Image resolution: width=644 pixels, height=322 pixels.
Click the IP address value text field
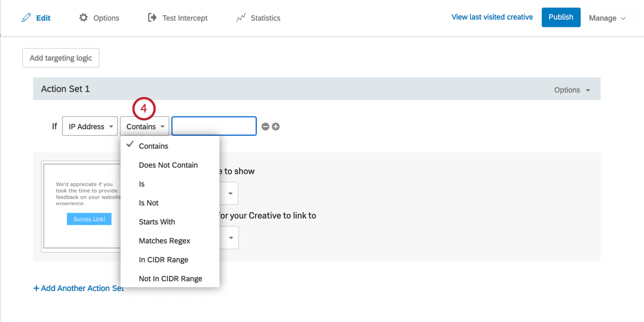click(214, 126)
